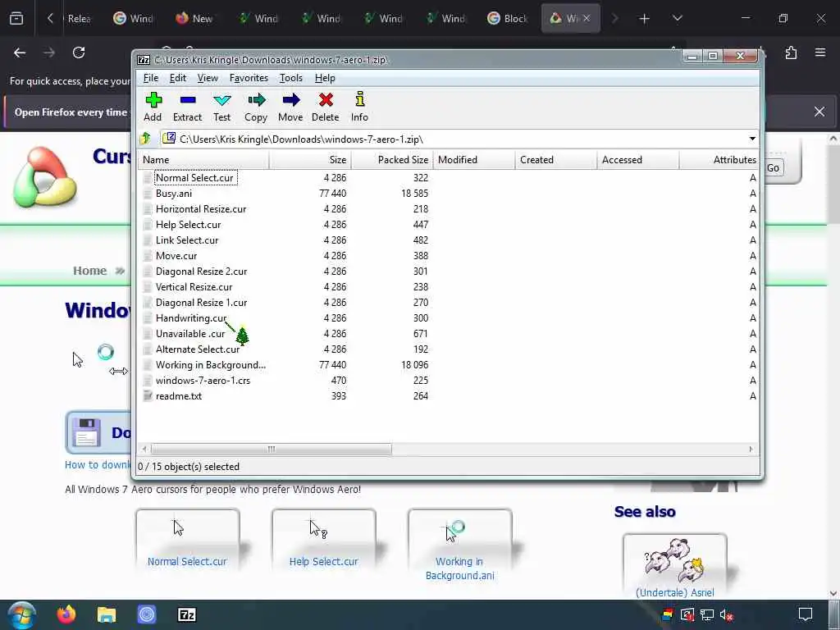The image size is (840, 630).
Task: Select the Unavailable .cur file
Action: 190,333
